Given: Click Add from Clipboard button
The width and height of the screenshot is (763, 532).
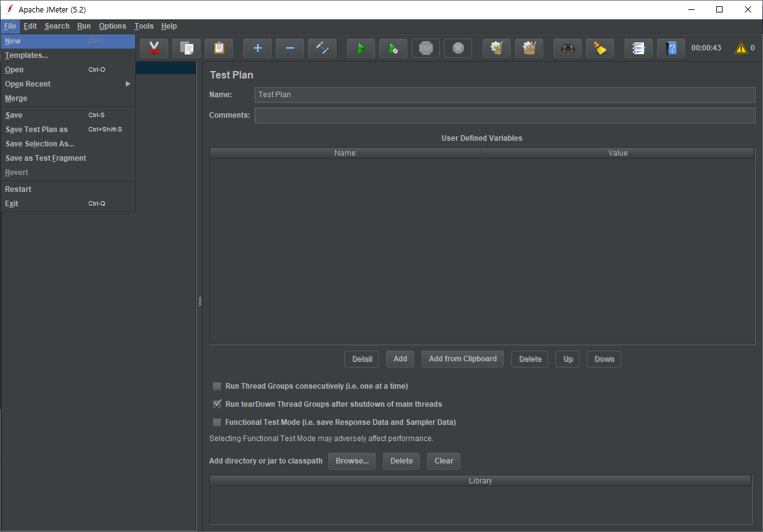Looking at the screenshot, I should [x=463, y=359].
